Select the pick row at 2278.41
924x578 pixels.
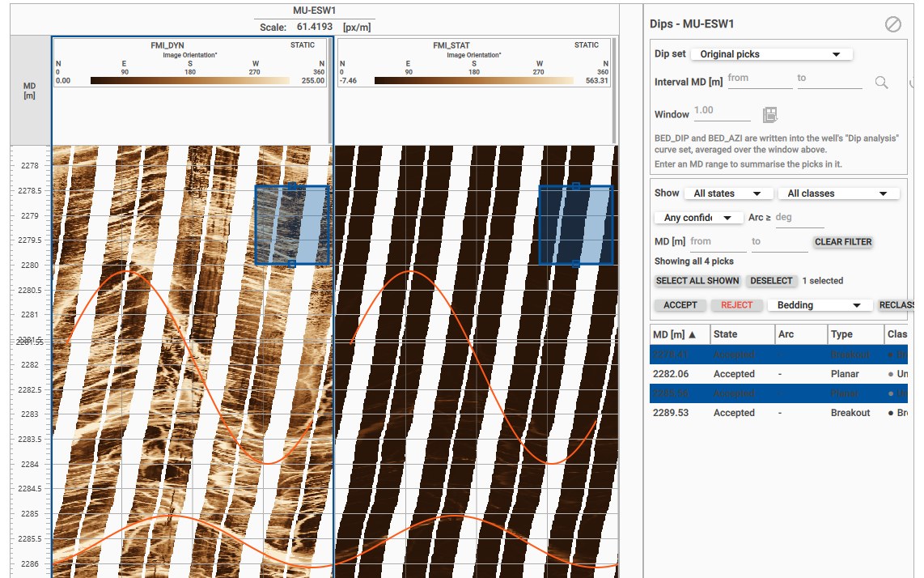pos(778,355)
